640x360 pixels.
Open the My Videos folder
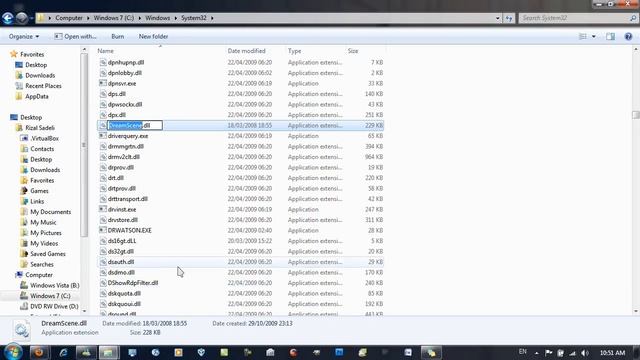(44, 244)
